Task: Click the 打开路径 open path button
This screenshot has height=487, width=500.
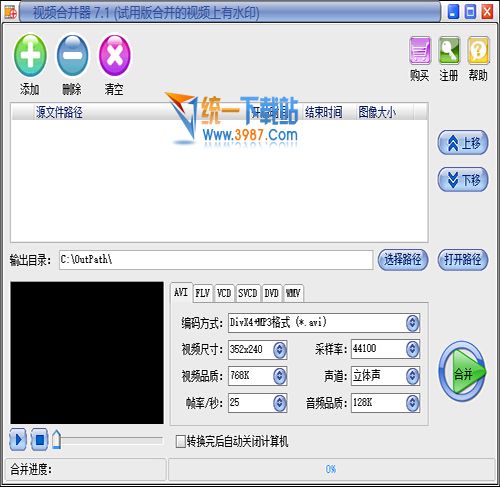Action: pyautogui.click(x=463, y=259)
